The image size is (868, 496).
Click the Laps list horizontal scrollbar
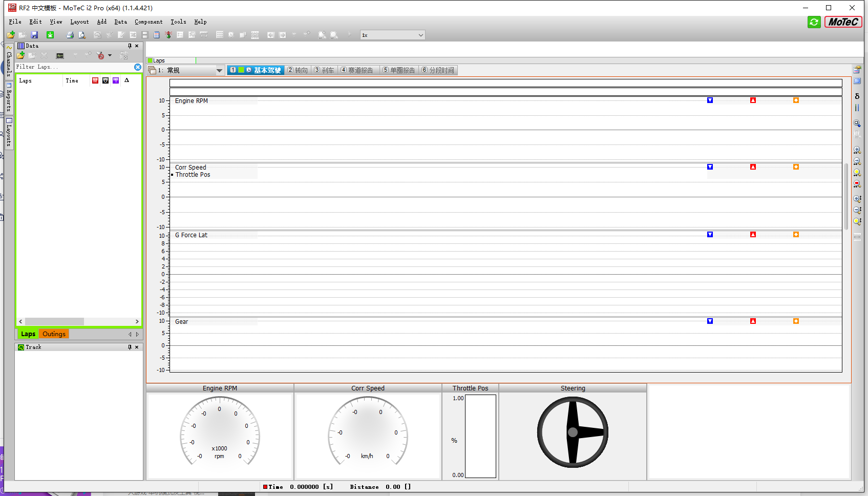point(79,321)
